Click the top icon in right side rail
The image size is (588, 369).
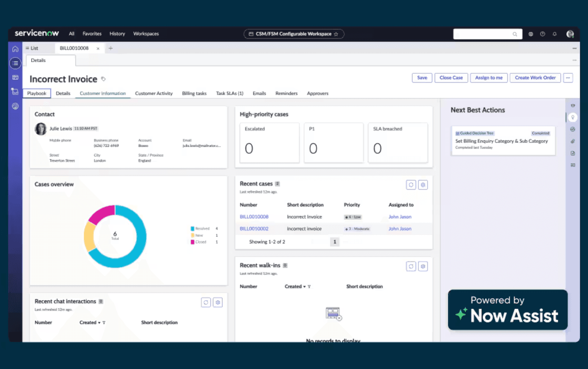[x=573, y=105]
